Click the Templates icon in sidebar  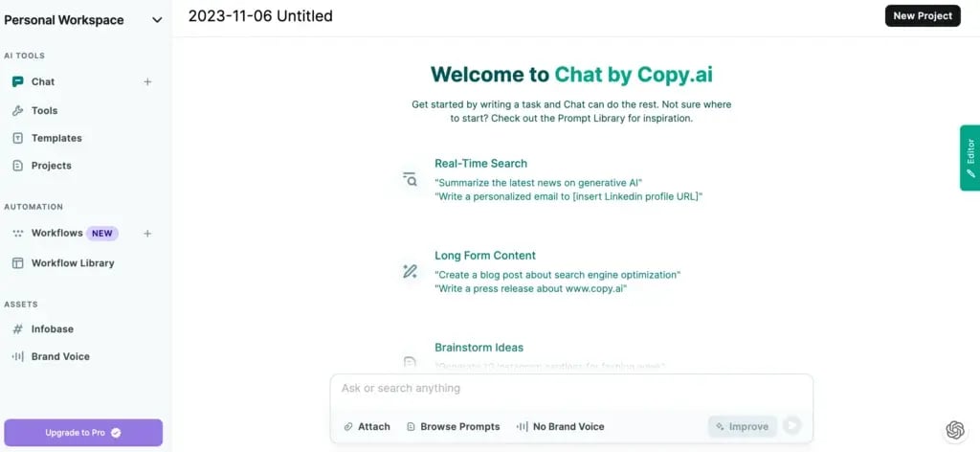tap(17, 138)
